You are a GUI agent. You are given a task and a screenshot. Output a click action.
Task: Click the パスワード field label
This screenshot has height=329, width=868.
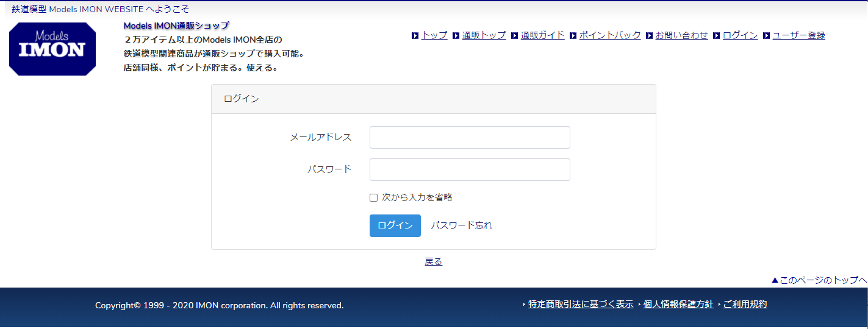click(329, 169)
